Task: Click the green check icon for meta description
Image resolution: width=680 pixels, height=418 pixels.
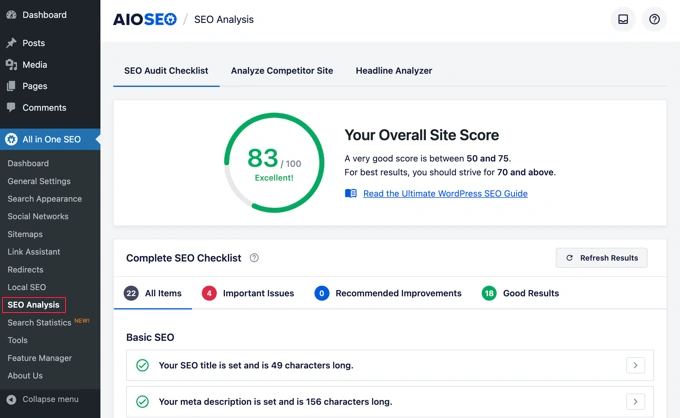Action: pyautogui.click(x=142, y=402)
